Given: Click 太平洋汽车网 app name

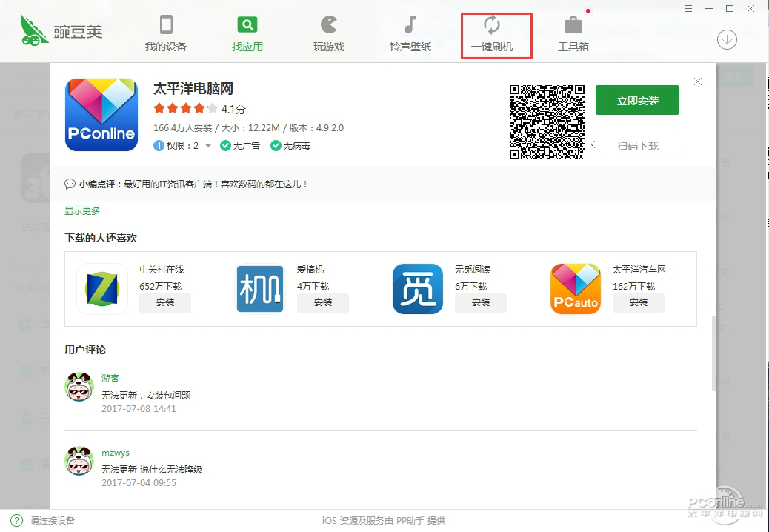Looking at the screenshot, I should (639, 270).
